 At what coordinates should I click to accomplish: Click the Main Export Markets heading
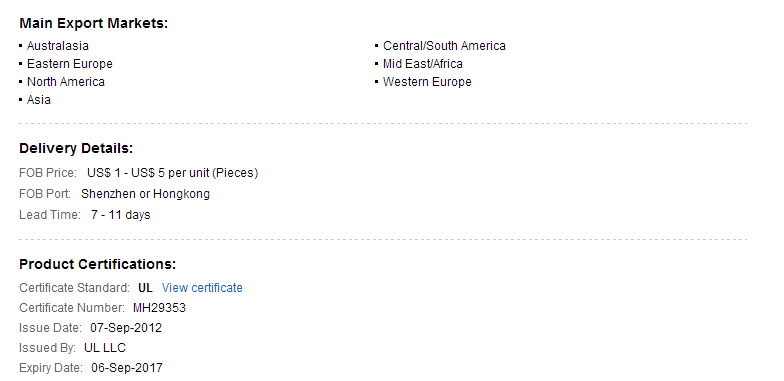point(94,24)
